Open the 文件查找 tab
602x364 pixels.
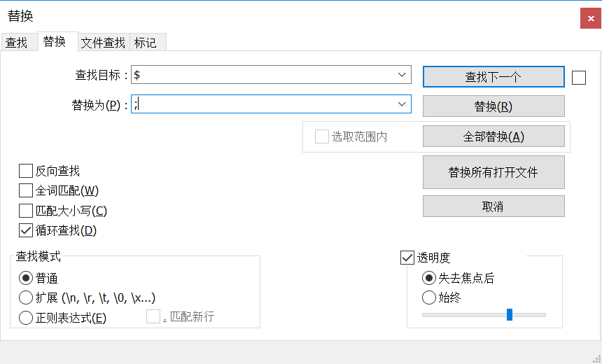coord(103,43)
